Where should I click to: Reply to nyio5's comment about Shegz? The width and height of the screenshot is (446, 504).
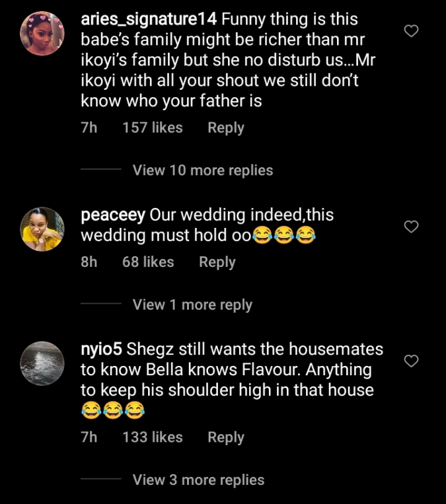pyautogui.click(x=226, y=437)
